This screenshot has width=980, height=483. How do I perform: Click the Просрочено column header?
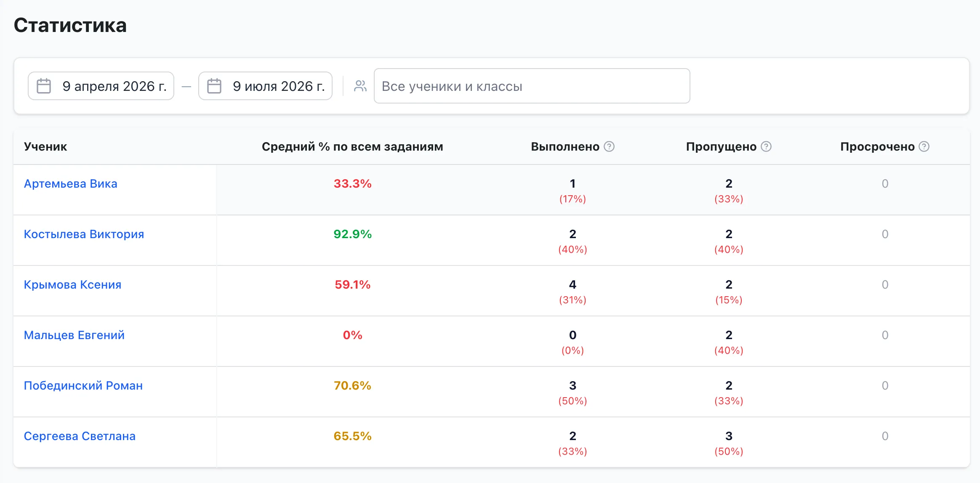(877, 146)
